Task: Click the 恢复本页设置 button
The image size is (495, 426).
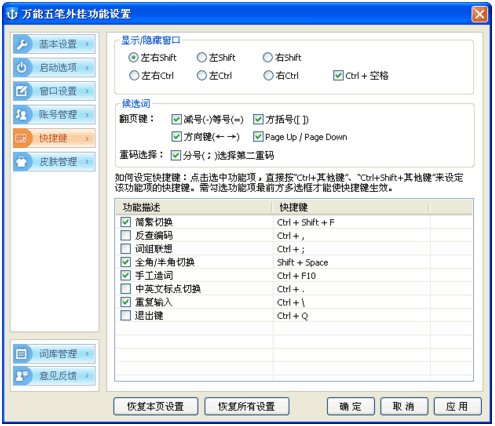Action: 156,406
